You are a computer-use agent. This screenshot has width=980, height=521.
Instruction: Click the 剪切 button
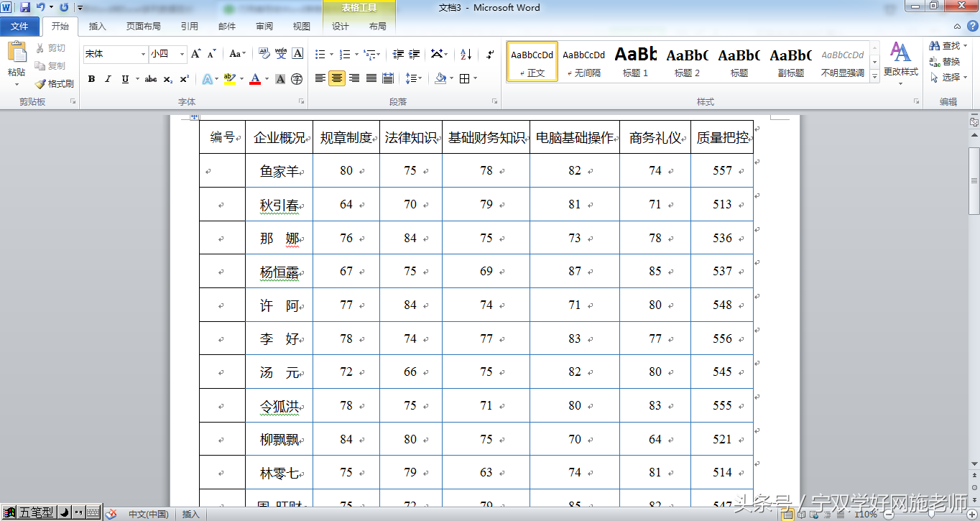(50, 48)
